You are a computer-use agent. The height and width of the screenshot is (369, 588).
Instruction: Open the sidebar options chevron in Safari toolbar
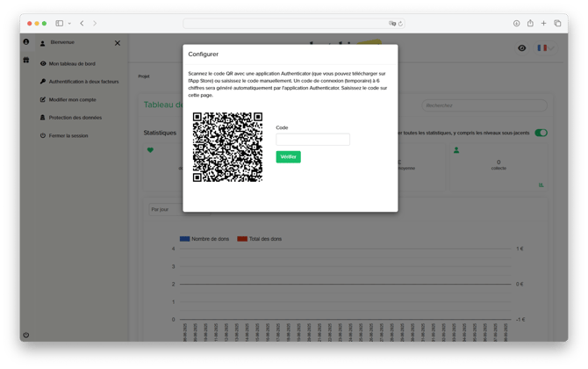pos(69,23)
